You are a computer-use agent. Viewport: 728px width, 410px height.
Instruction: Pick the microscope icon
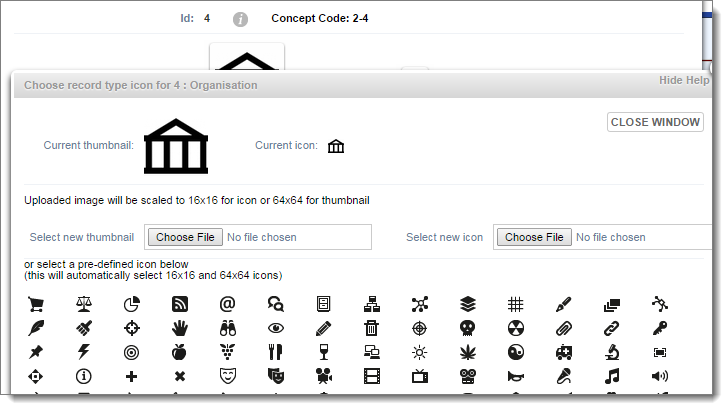[x=612, y=352]
